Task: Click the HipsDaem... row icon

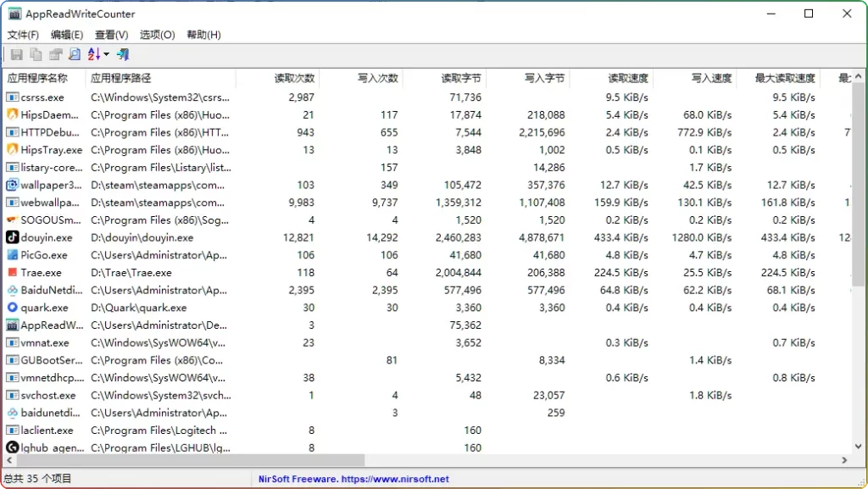Action: pyautogui.click(x=12, y=114)
